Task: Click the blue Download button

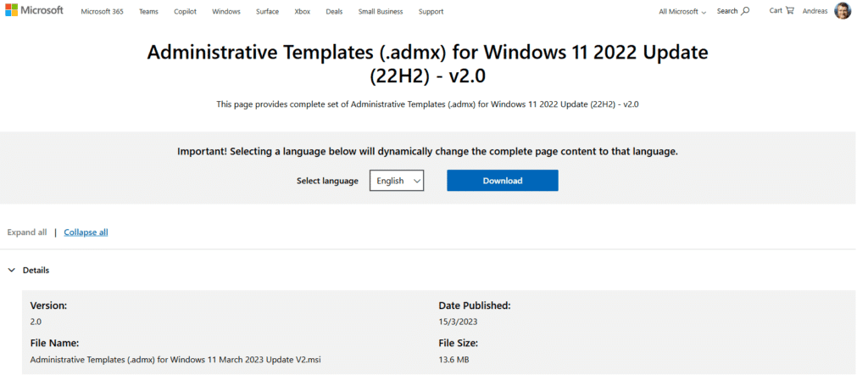Action: (502, 181)
